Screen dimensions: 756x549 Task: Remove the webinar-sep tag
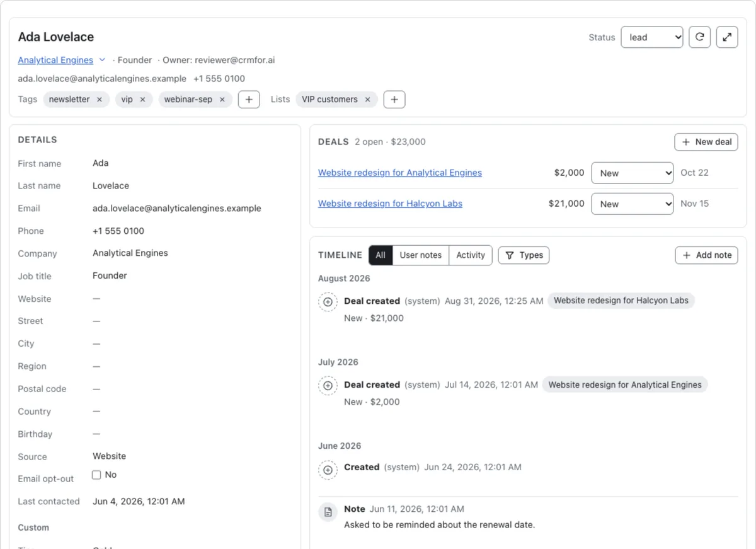pos(222,100)
